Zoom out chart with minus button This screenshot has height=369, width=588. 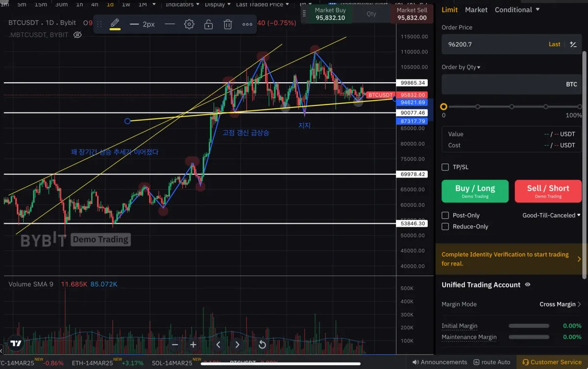click(175, 344)
